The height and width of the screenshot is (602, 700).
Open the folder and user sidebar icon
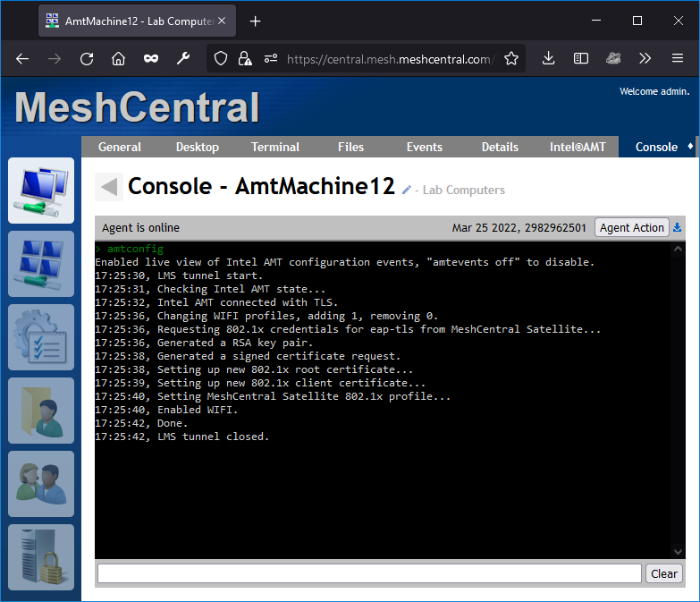pos(41,411)
